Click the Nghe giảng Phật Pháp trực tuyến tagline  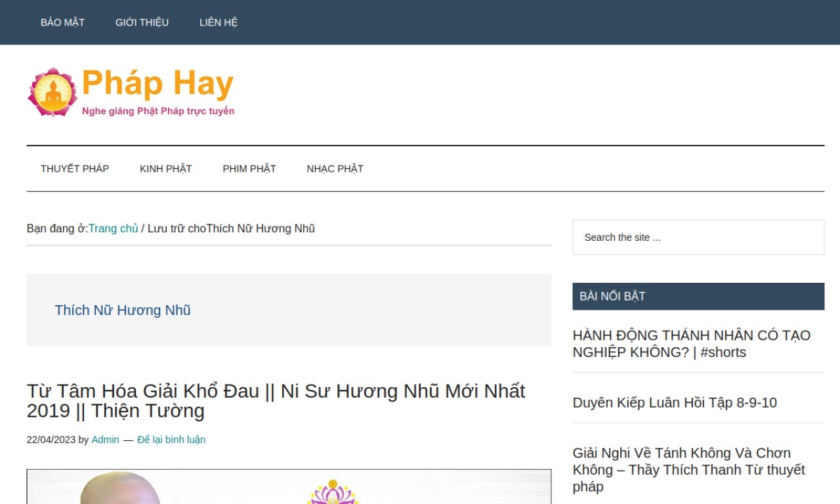coord(158,111)
